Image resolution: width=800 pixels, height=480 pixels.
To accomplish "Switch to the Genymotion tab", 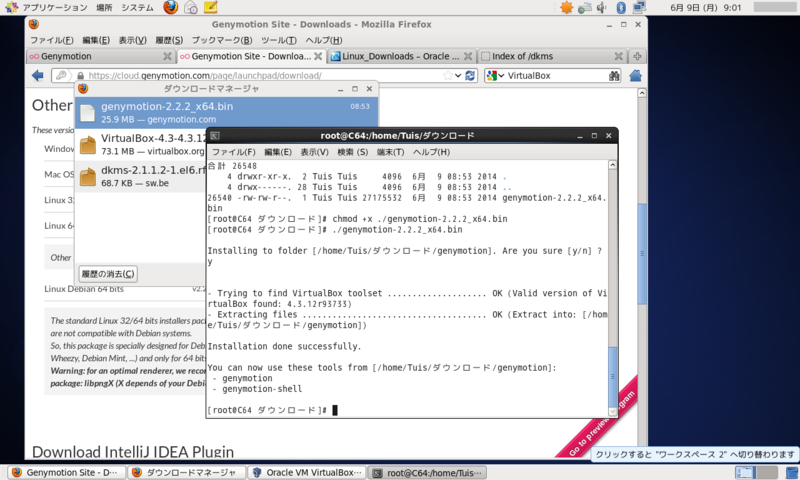I will [x=101, y=56].
